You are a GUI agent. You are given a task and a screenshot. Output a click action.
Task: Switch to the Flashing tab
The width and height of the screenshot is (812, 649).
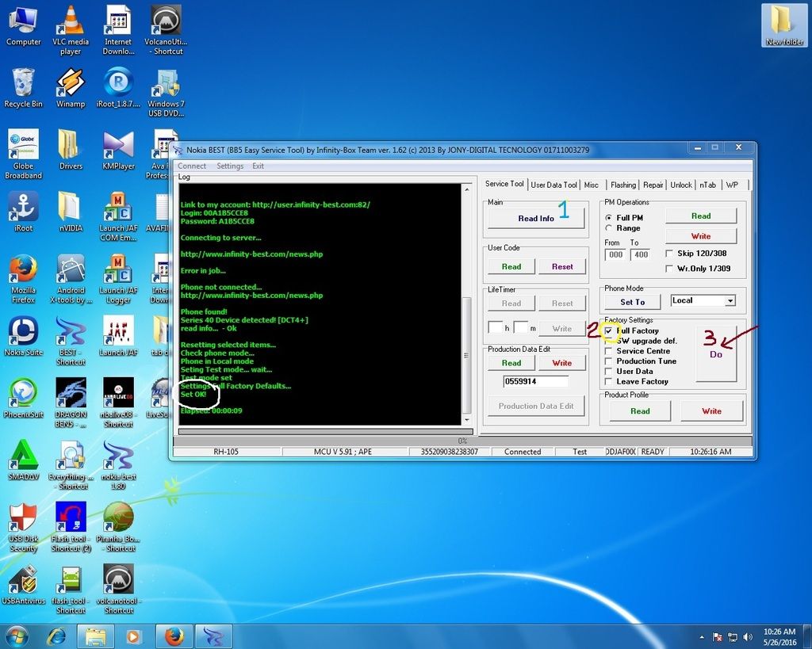[622, 185]
